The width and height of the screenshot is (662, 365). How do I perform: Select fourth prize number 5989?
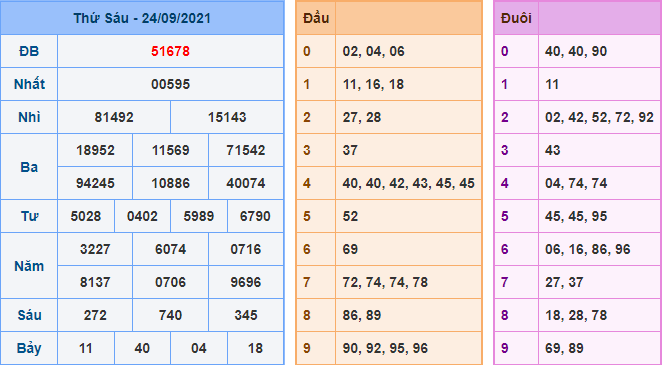pos(199,216)
